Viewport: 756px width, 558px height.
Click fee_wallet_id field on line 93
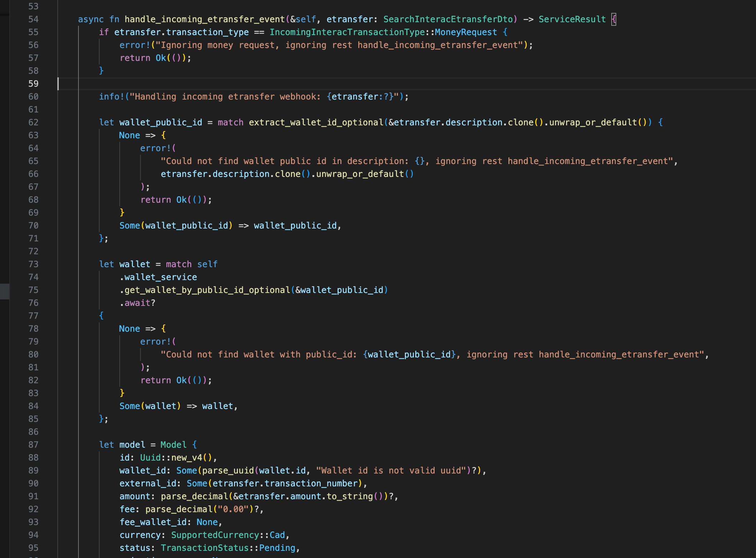[x=153, y=522]
